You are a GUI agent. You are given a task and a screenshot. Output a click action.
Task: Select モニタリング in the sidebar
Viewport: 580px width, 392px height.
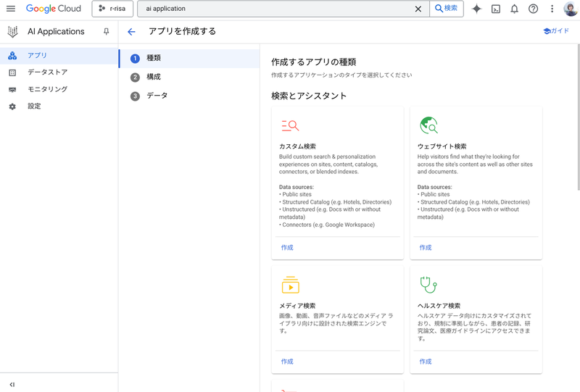click(59, 90)
